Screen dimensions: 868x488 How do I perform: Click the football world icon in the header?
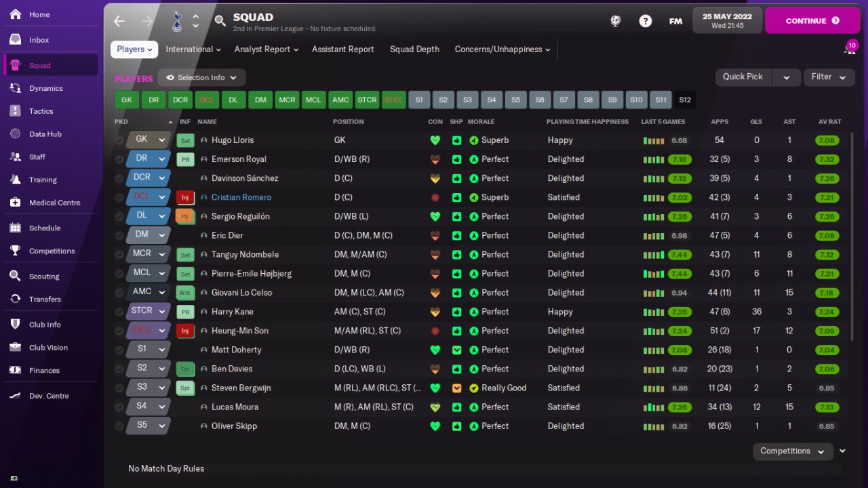[x=615, y=21]
